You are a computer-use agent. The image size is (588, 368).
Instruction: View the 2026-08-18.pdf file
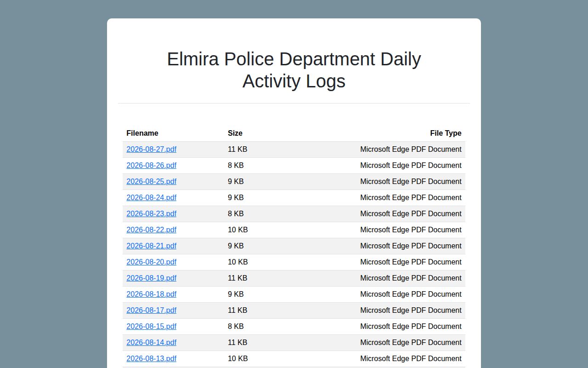(x=152, y=294)
